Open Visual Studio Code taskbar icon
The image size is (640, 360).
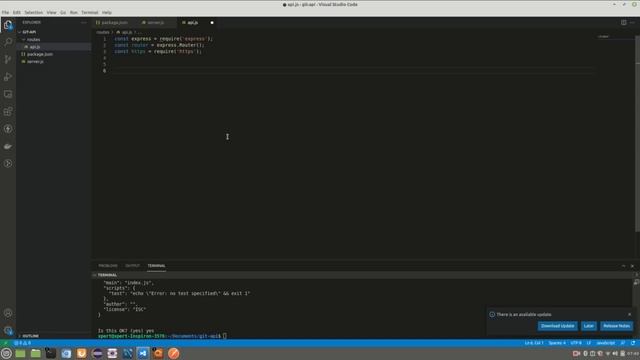pos(143,353)
